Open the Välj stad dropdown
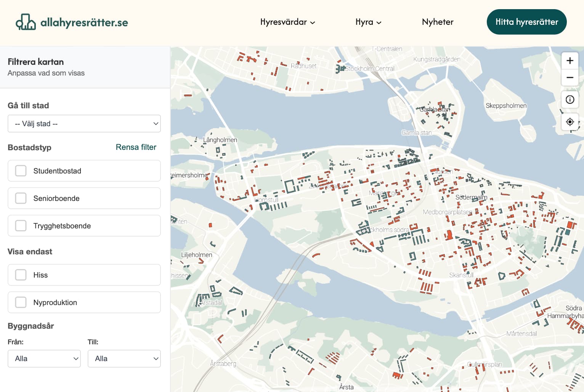Screen dimensions: 584x392 [x=84, y=124]
